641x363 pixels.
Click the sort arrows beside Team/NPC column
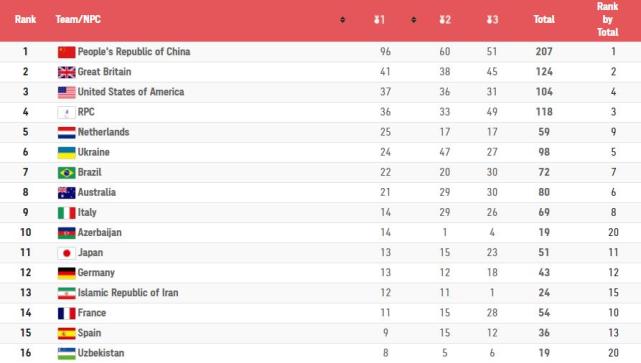click(x=343, y=20)
